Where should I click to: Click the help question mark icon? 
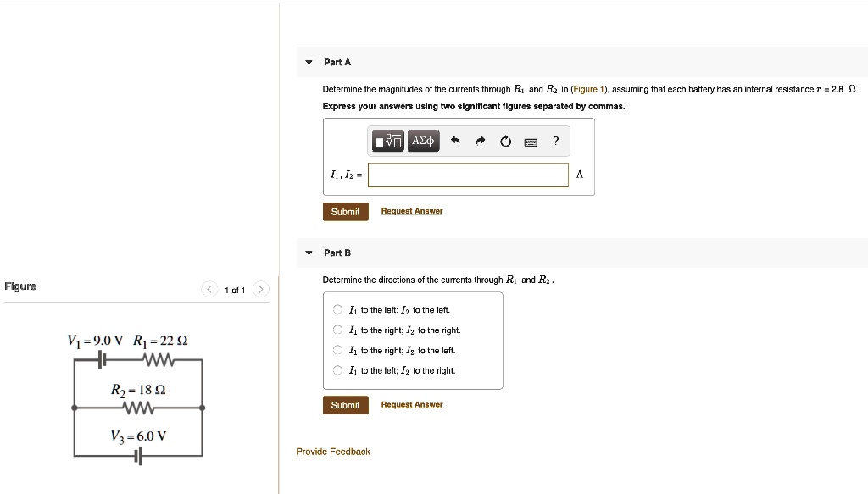coord(556,141)
